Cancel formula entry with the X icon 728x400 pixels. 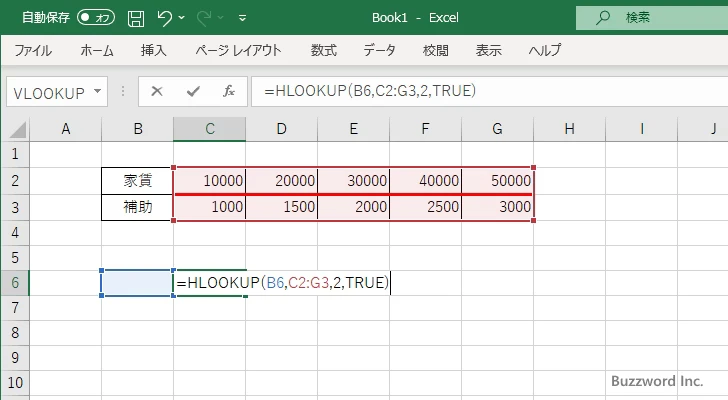click(157, 91)
